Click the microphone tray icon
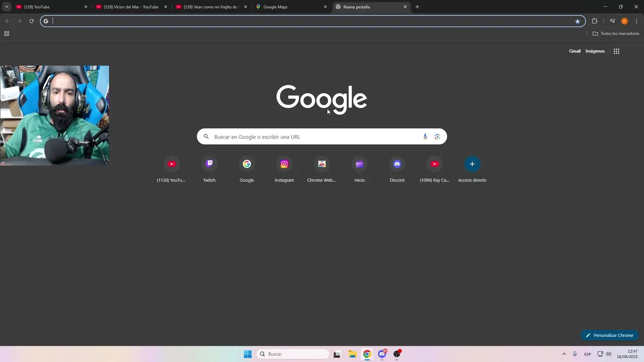The height and width of the screenshot is (362, 644). [x=575, y=354]
